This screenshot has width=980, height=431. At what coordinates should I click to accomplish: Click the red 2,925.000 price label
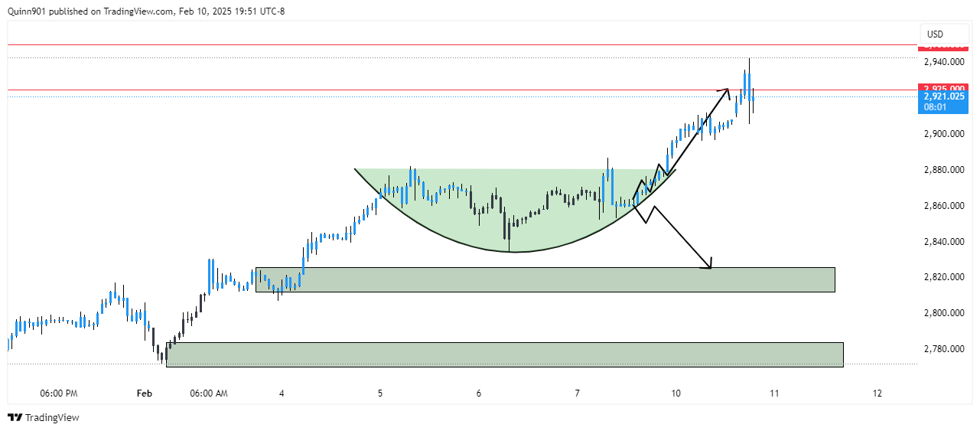[x=944, y=88]
